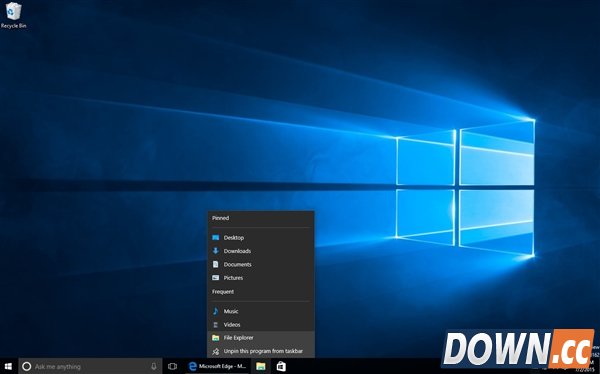The height and width of the screenshot is (374, 600).
Task: Click the Desktop folder icon in the jump list
Action: click(x=215, y=238)
